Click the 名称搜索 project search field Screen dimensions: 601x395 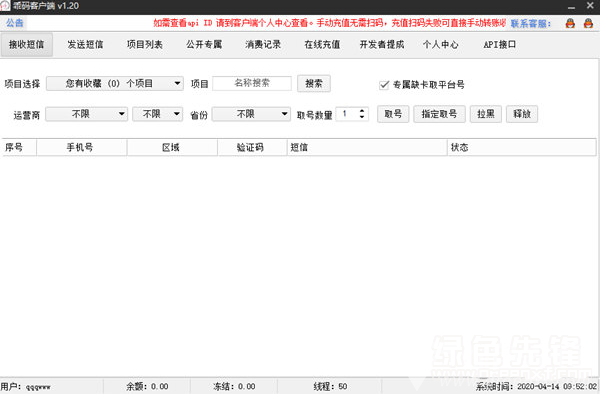pos(252,83)
